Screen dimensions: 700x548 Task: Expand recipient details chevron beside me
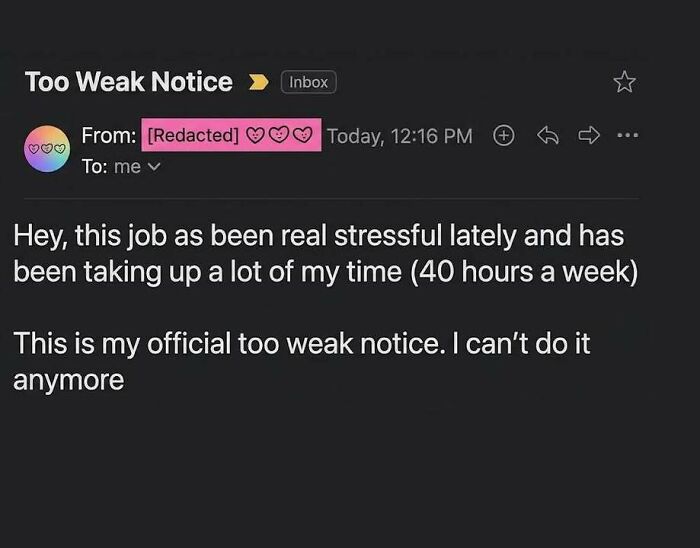154,167
